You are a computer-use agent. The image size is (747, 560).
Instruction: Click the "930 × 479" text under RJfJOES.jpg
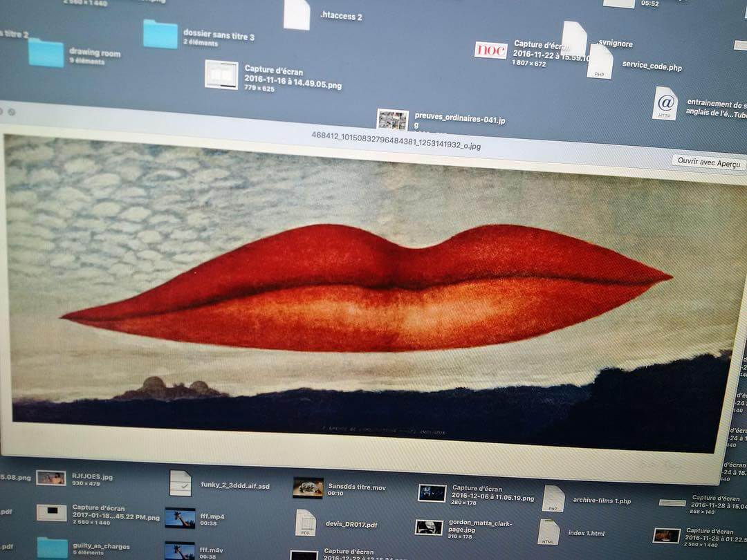[86, 483]
